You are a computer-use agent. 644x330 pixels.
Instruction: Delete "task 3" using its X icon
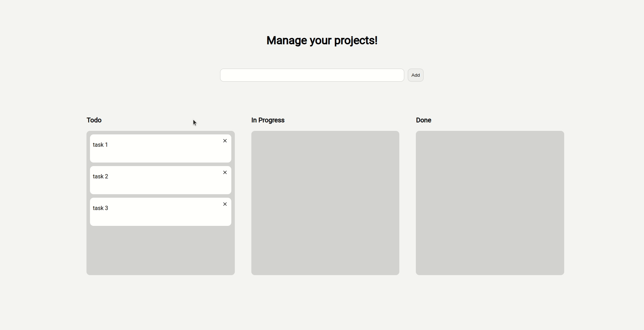[x=225, y=204]
